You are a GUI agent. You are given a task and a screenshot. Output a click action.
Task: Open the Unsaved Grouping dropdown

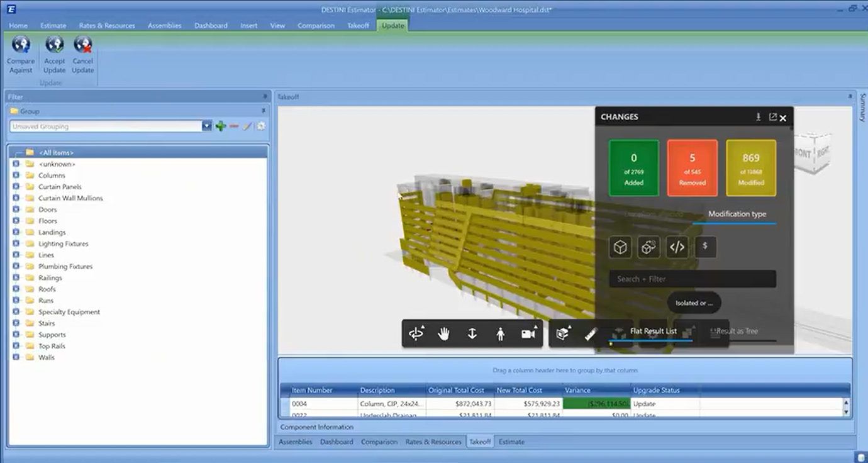tap(206, 126)
